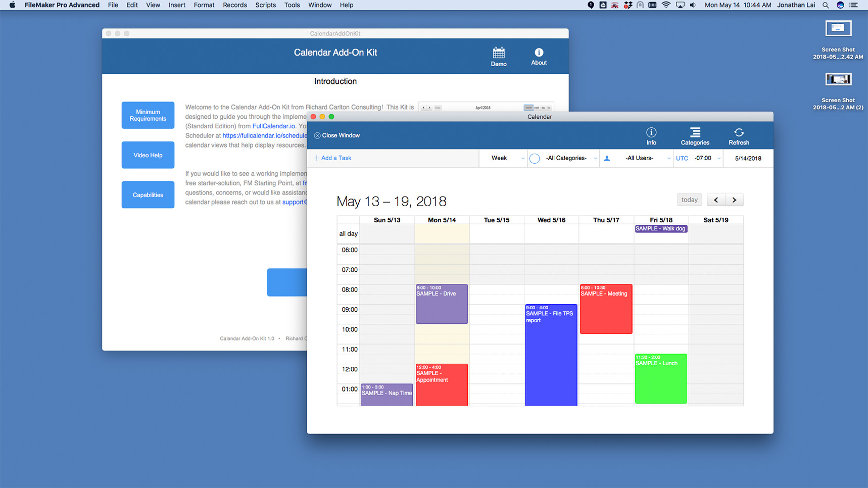Open the SAMPLE - Meeting event
Screen dimensions: 868x488
click(606, 309)
